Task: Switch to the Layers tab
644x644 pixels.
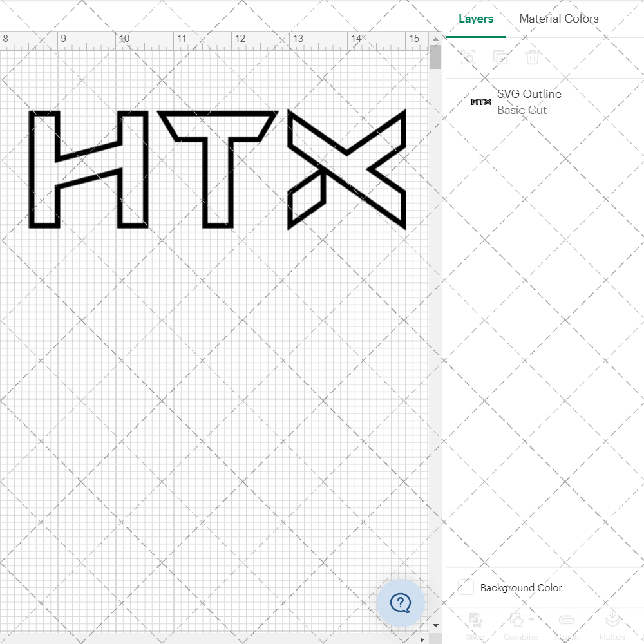Action: [476, 19]
